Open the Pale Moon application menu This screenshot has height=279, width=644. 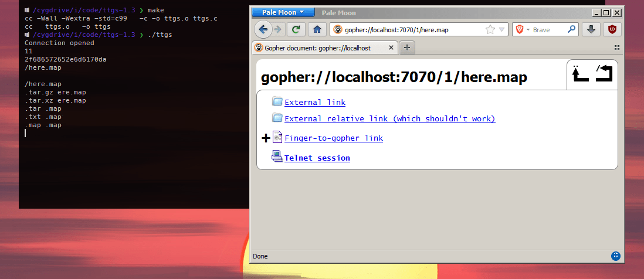point(283,12)
